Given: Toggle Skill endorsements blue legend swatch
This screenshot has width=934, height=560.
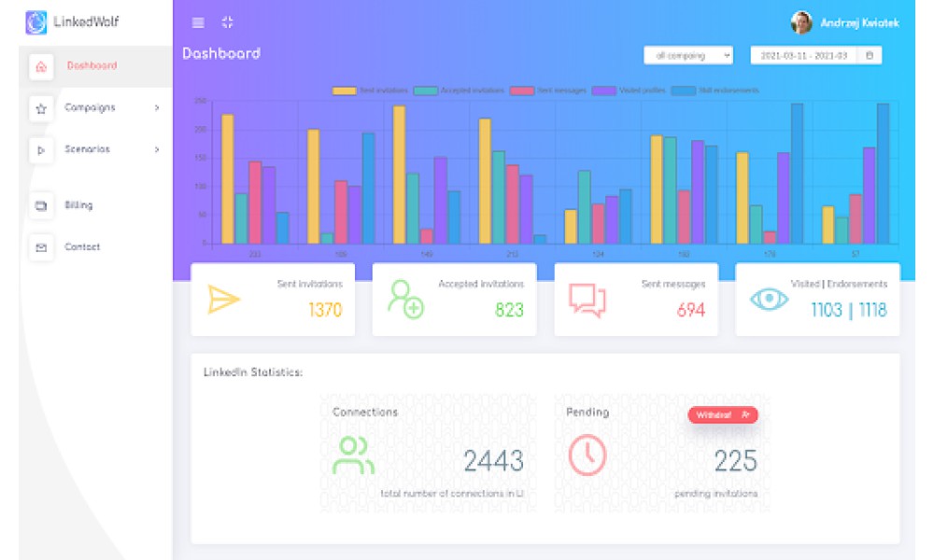Looking at the screenshot, I should click(x=684, y=91).
